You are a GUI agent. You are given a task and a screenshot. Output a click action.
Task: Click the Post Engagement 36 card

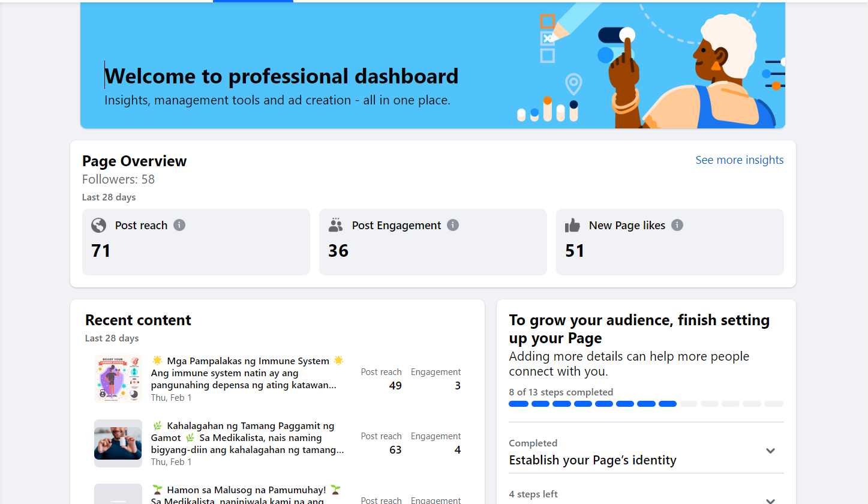pyautogui.click(x=433, y=242)
